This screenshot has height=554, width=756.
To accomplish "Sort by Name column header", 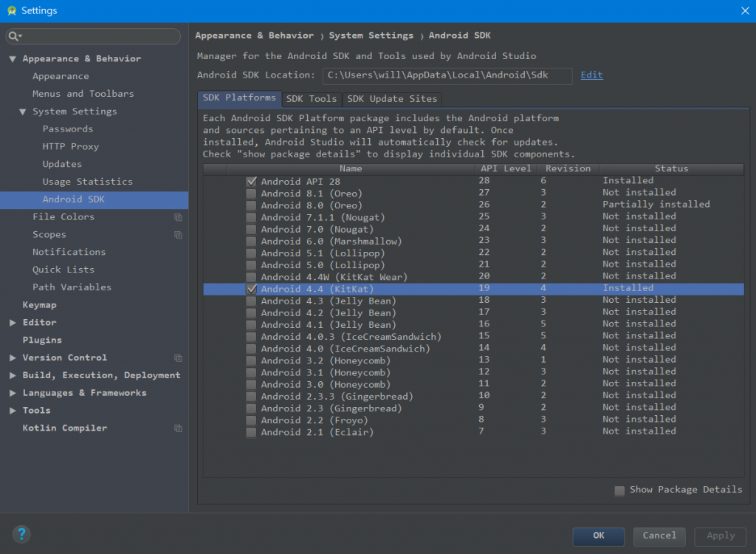I will tap(351, 169).
